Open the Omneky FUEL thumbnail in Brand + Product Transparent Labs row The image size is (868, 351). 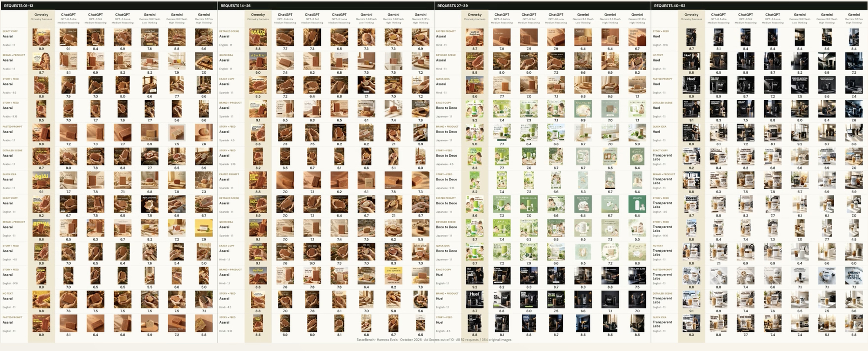691,180
